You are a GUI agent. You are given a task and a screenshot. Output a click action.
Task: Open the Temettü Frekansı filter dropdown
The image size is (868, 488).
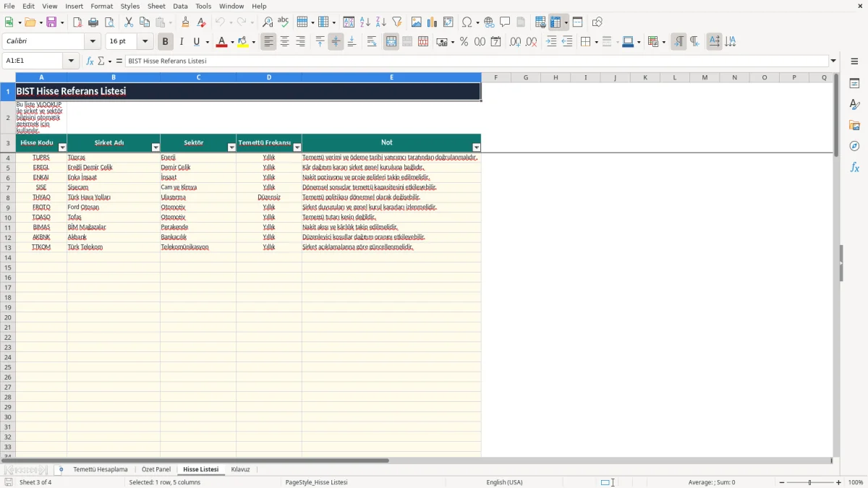(x=297, y=147)
